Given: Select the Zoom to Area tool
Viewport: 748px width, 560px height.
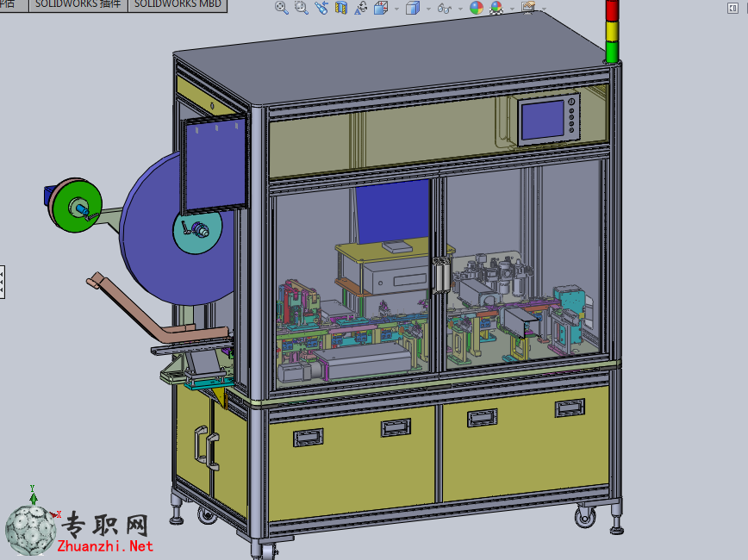Looking at the screenshot, I should pos(301,8).
